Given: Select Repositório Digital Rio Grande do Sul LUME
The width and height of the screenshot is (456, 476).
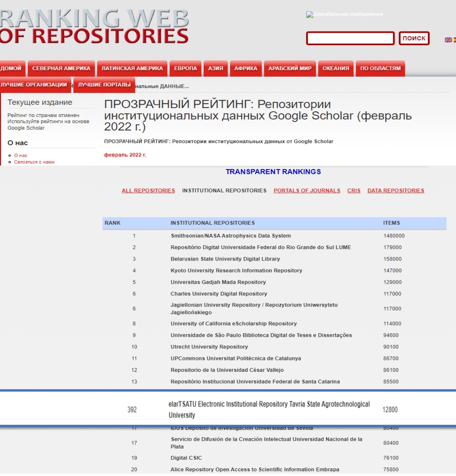Looking at the screenshot, I should pyautogui.click(x=274, y=247).
